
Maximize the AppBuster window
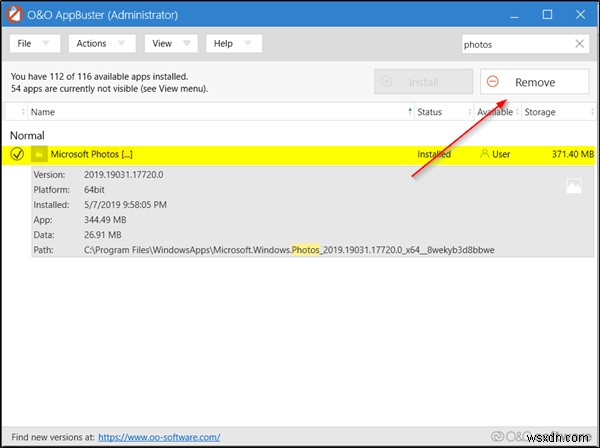(547, 15)
